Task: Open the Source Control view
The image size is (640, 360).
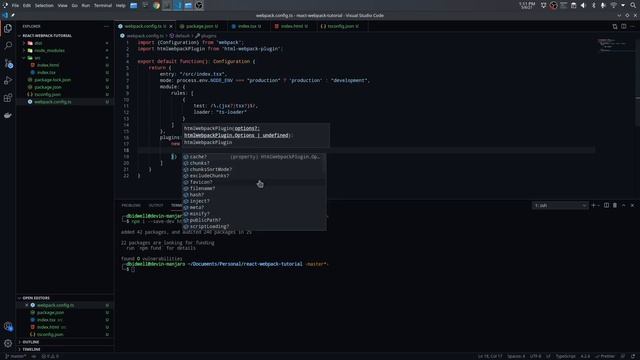Action: [8, 63]
